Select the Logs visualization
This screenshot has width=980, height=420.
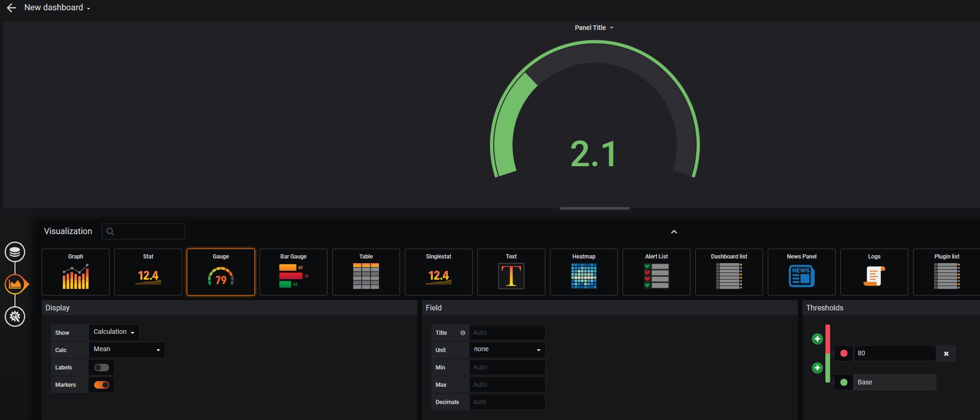tap(874, 272)
